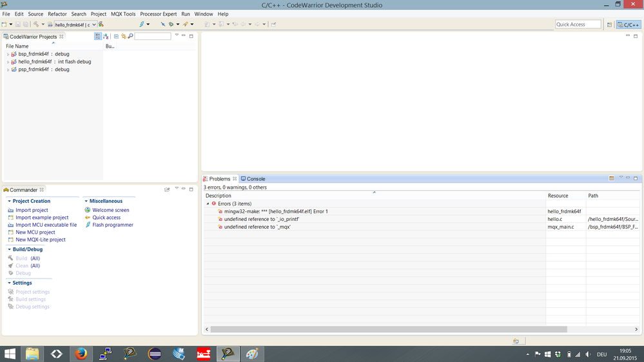Open the Problems view menu triangle
The image size is (644, 362).
click(621, 177)
